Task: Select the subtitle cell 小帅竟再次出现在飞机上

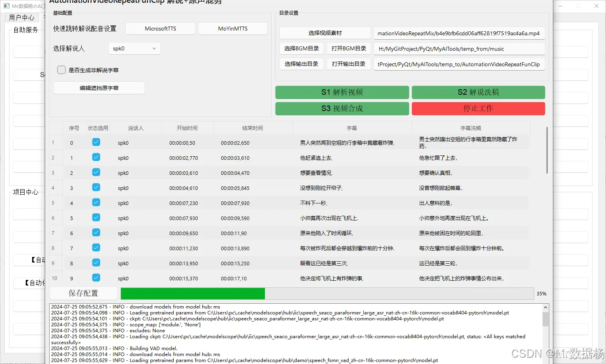Action: [352, 218]
